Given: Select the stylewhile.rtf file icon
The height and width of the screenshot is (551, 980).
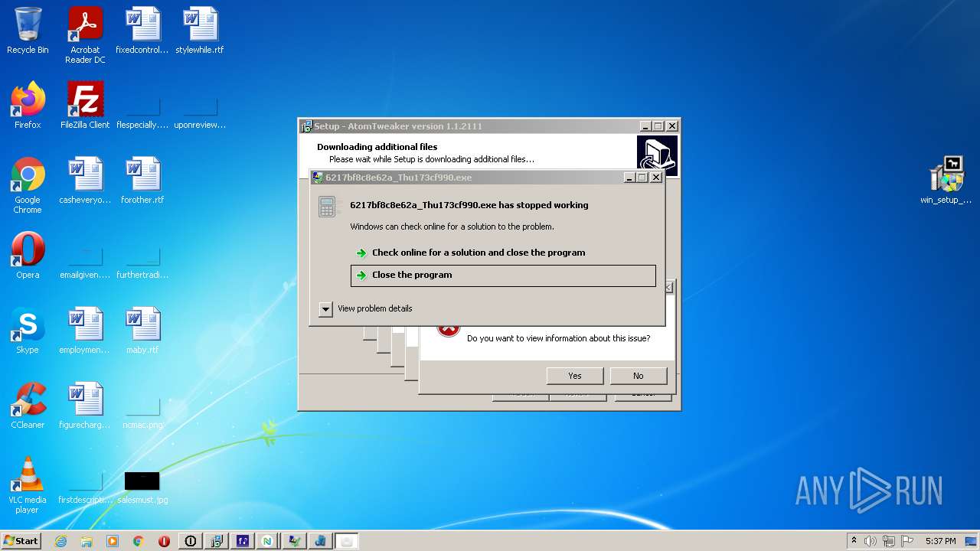Looking at the screenshot, I should point(200,31).
